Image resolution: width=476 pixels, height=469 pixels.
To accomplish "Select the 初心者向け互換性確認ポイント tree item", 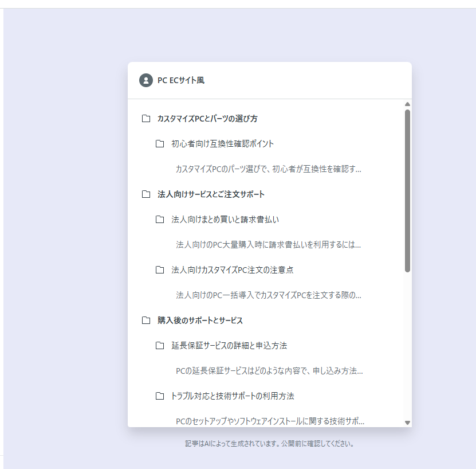I will pos(221,144).
